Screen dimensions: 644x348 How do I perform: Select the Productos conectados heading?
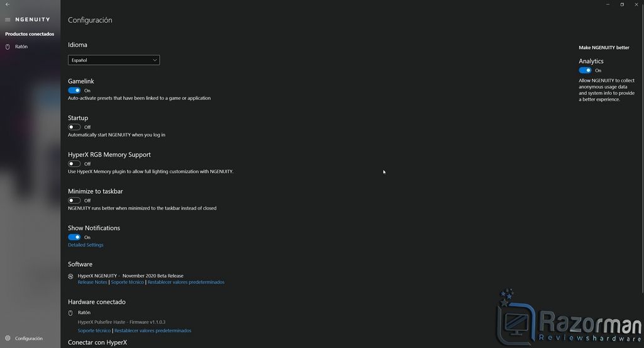[x=30, y=34]
